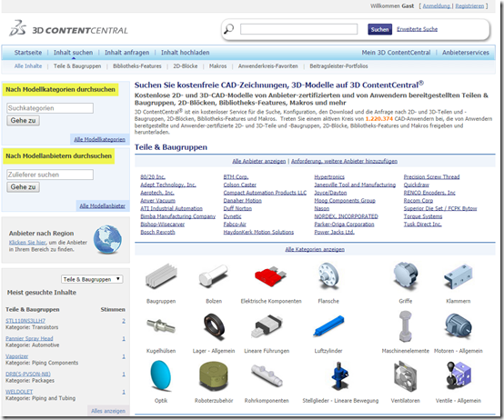
Task: Open the Lager - Allgemein bearing icon
Action: (x=214, y=325)
